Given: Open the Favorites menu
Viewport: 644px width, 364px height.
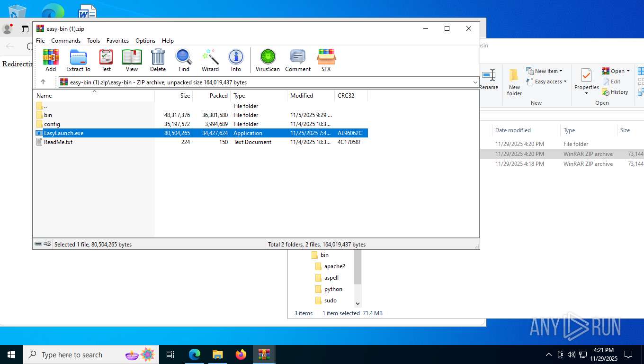Looking at the screenshot, I should point(117,41).
